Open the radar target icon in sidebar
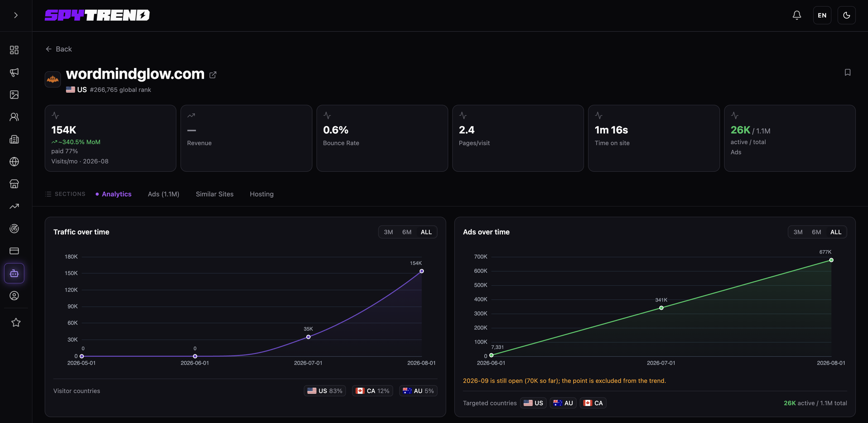This screenshot has height=423, width=868. click(14, 229)
